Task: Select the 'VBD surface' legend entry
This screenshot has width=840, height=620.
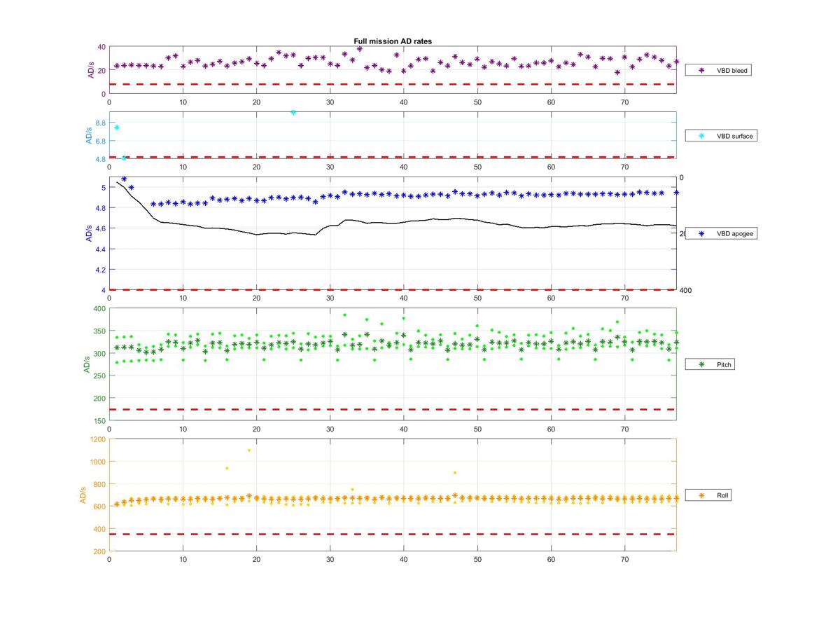Action: pos(721,136)
